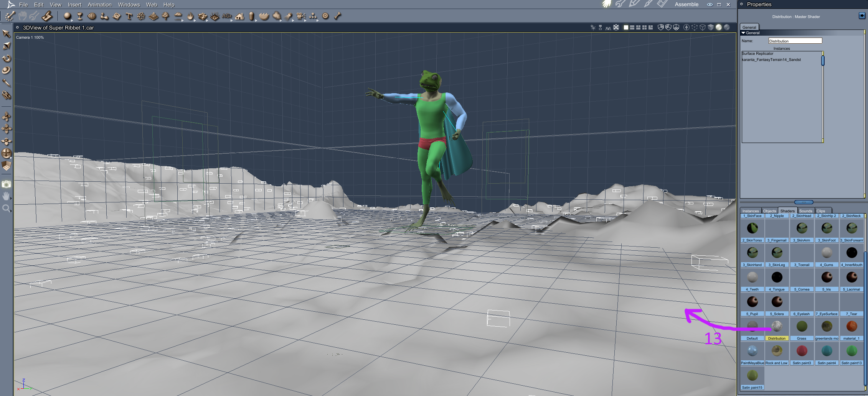Open the Windows menu
The width and height of the screenshot is (868, 396).
(129, 5)
